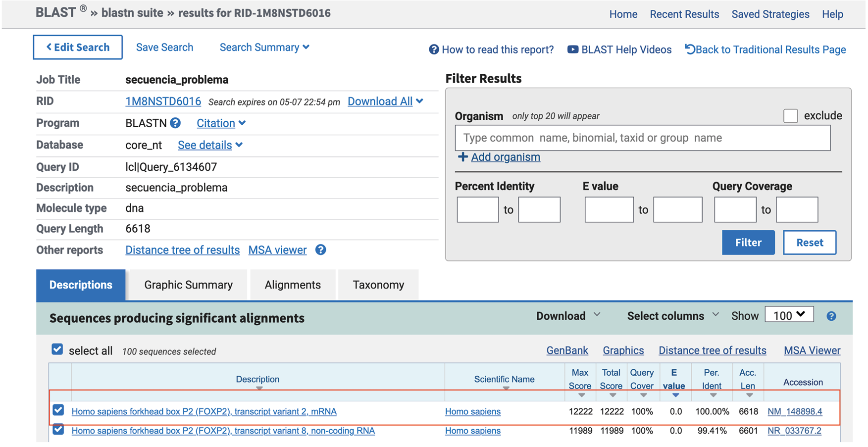Click the Back to Traditional Results arrow icon

click(690, 49)
